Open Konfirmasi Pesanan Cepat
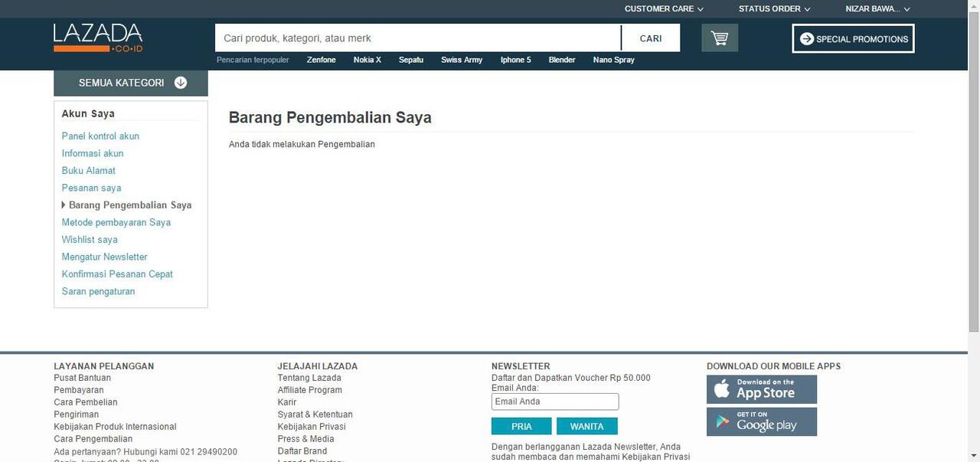The image size is (980, 462). coord(117,274)
